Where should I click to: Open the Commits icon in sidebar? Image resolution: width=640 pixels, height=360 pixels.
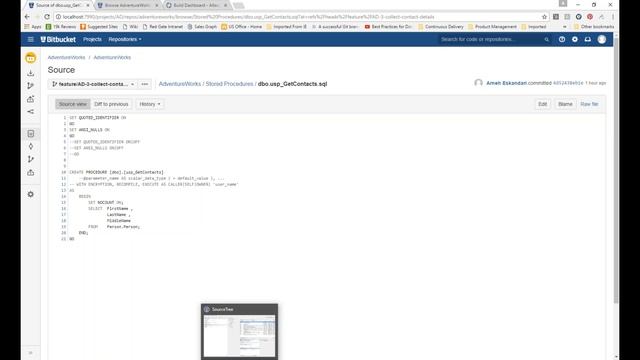point(31,147)
